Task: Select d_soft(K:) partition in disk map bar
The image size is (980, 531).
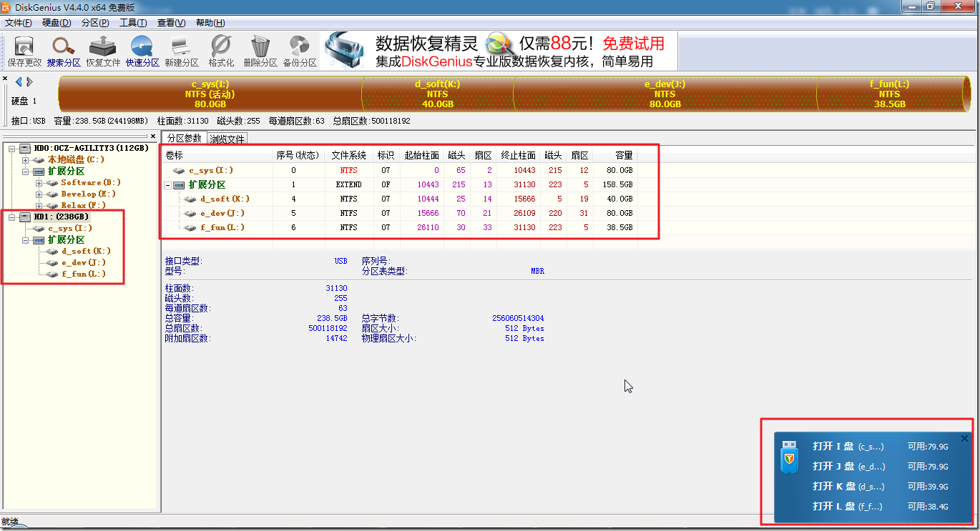Action: (438, 94)
